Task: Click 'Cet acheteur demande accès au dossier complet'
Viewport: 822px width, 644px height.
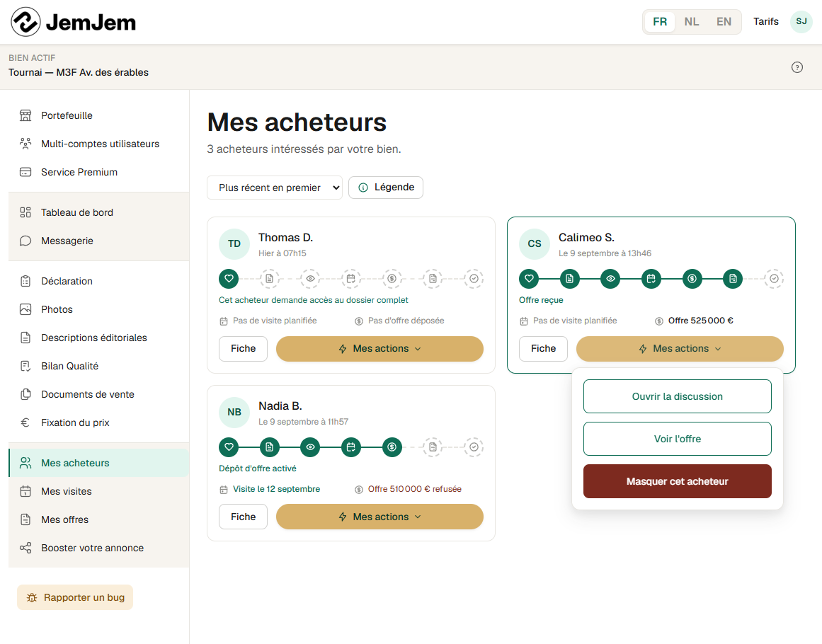Action: [313, 300]
